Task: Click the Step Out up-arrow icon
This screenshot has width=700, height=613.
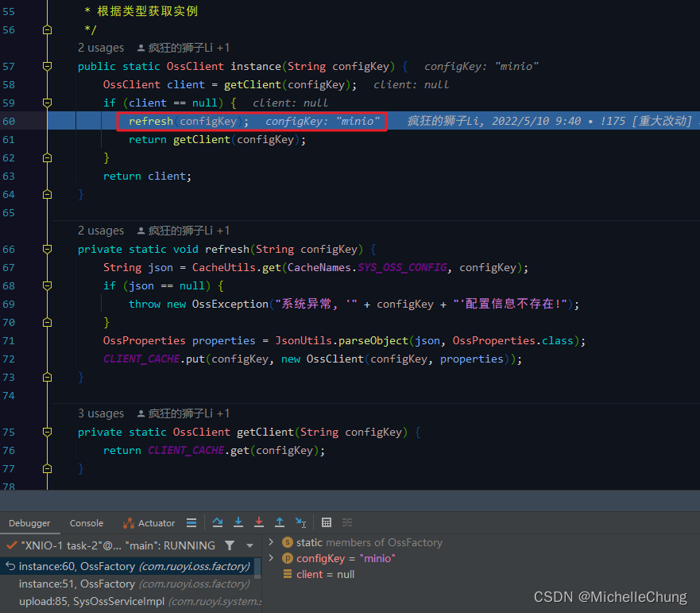Action: 280,522
